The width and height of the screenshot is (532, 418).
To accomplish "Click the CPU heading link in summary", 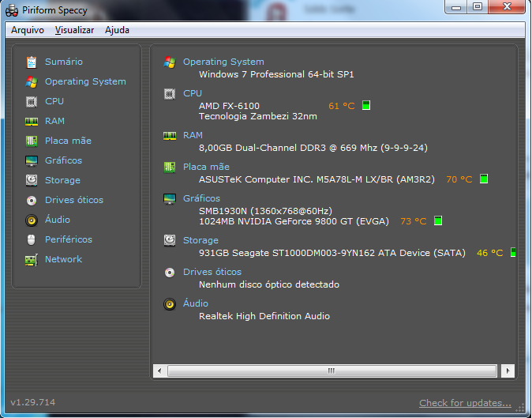I will (193, 93).
